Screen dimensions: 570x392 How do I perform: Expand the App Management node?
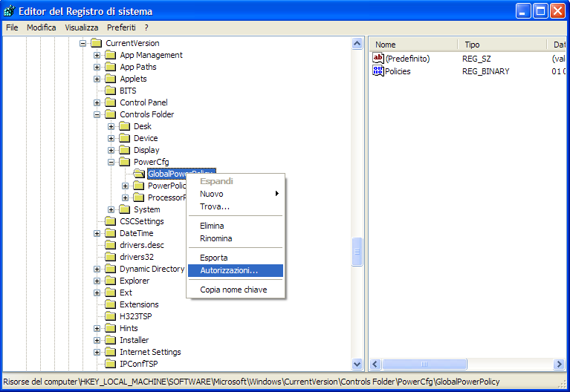point(97,55)
